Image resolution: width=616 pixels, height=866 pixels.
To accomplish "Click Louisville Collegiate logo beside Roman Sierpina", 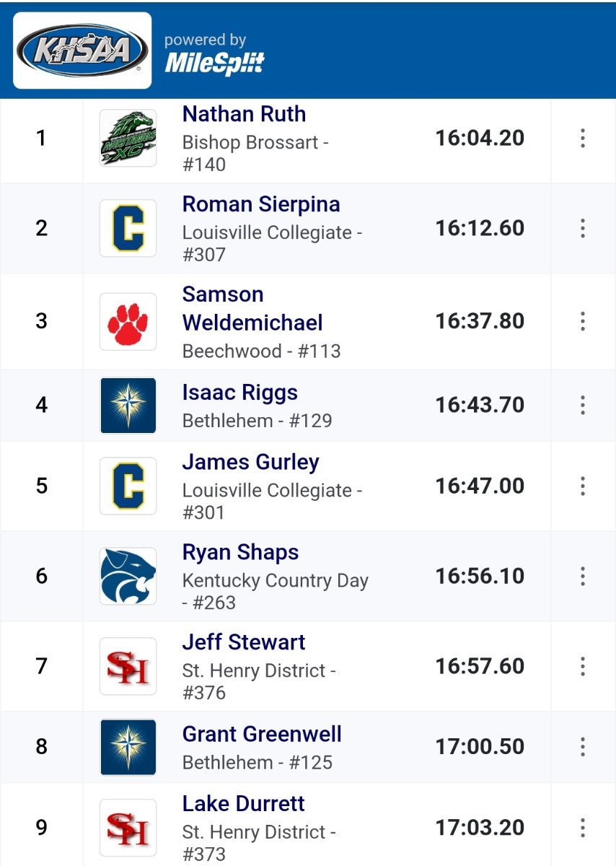I will click(128, 228).
